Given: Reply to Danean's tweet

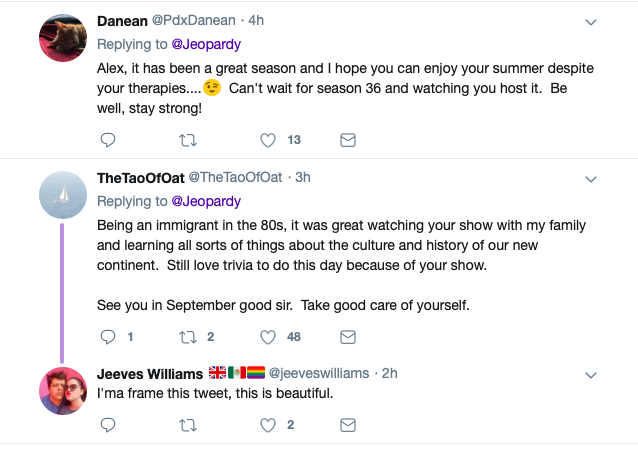Looking at the screenshot, I should [108, 140].
